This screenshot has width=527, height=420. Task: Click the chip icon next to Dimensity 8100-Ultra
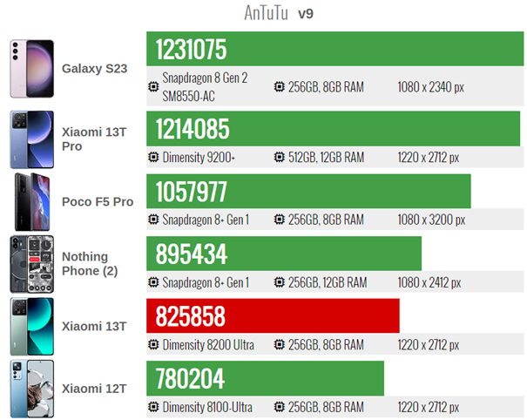153,407
